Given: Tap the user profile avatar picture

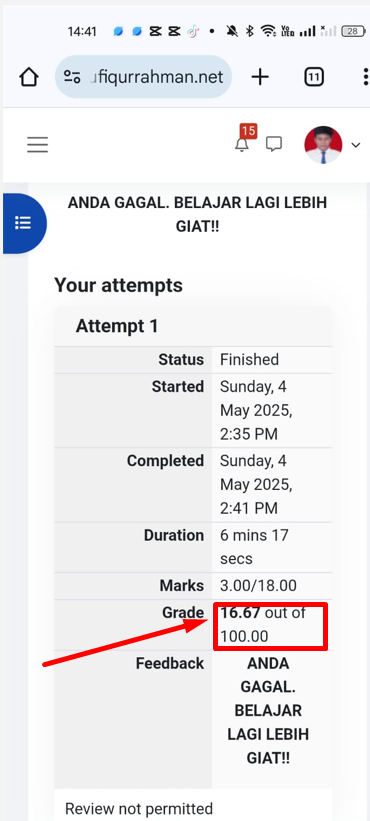Looking at the screenshot, I should pyautogui.click(x=323, y=145).
